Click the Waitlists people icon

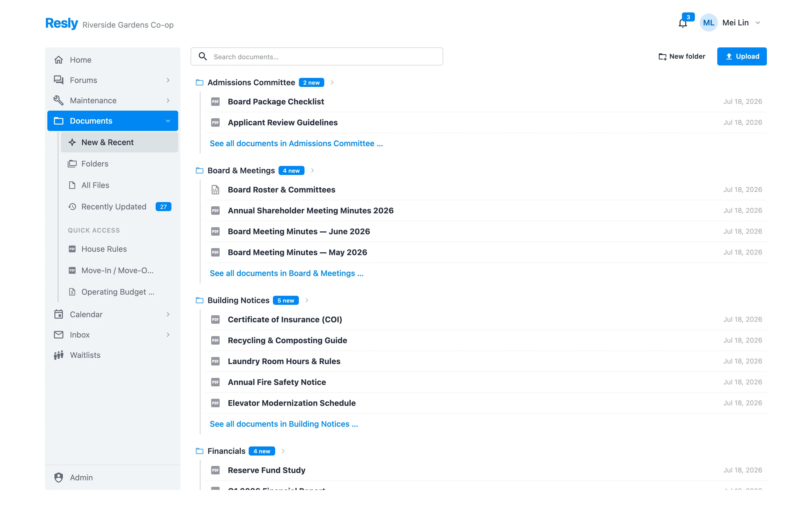(x=59, y=355)
